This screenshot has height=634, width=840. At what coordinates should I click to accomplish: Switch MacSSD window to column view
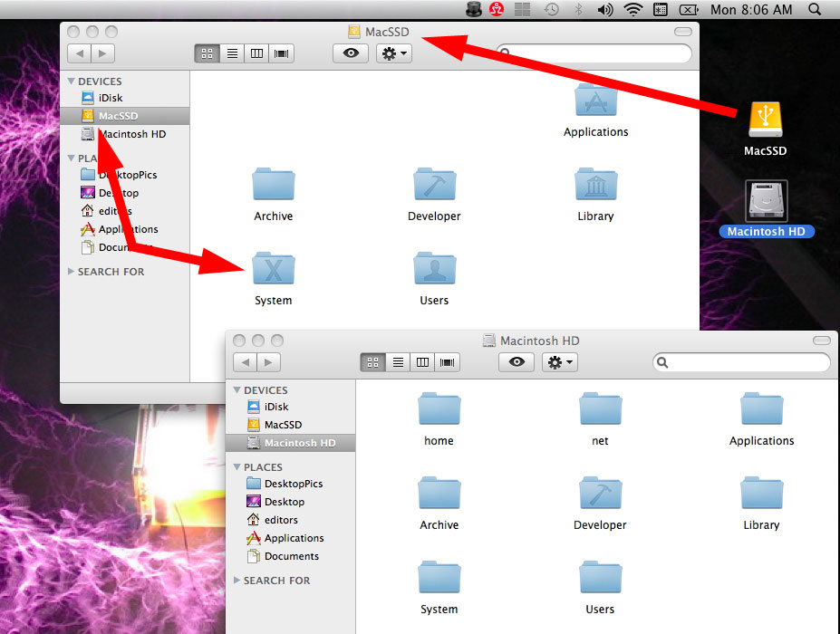[x=256, y=53]
